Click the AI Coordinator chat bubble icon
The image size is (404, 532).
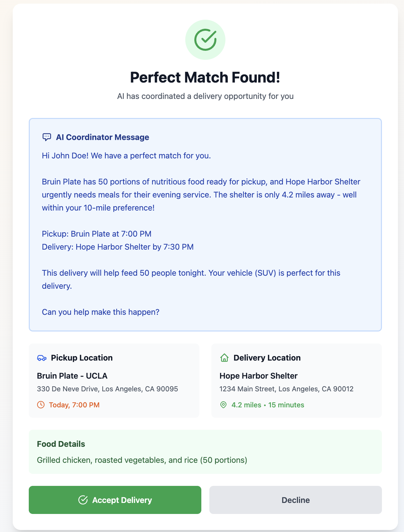click(x=47, y=137)
